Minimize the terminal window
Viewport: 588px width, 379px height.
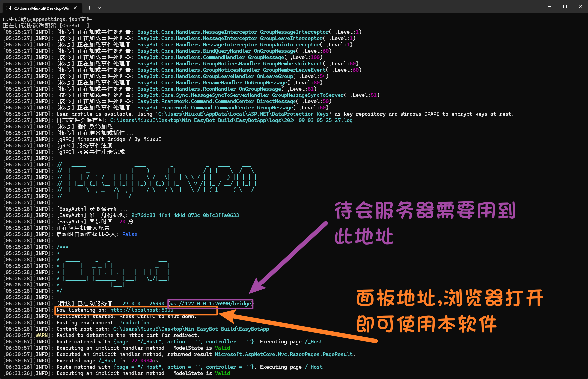point(550,7)
